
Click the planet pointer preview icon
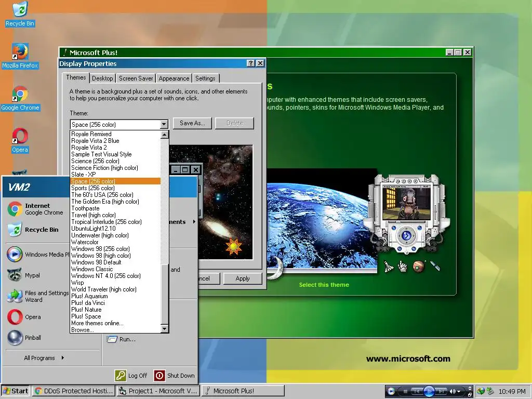[419, 267]
